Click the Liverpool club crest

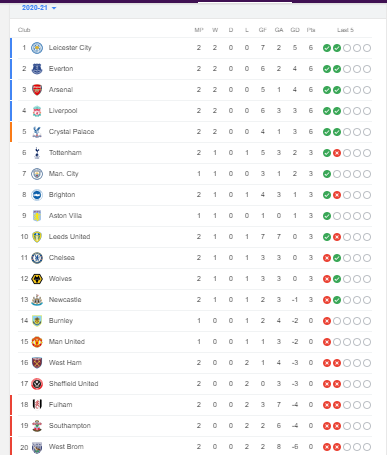(37, 111)
